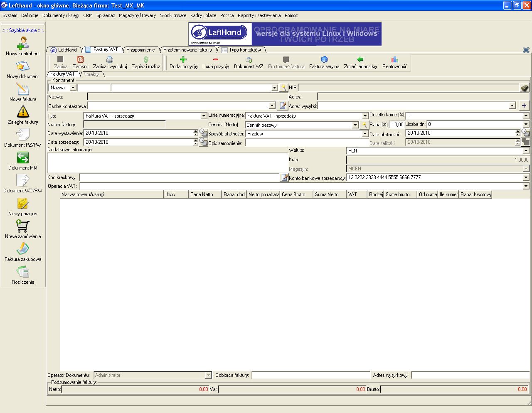
Task: Open Nazwa search-type dropdown
Action: click(73, 88)
